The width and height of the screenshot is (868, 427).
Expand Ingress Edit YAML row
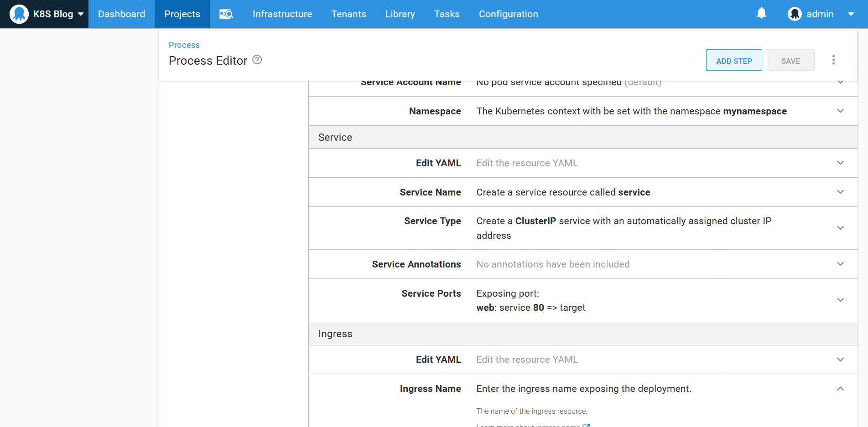[840, 360]
